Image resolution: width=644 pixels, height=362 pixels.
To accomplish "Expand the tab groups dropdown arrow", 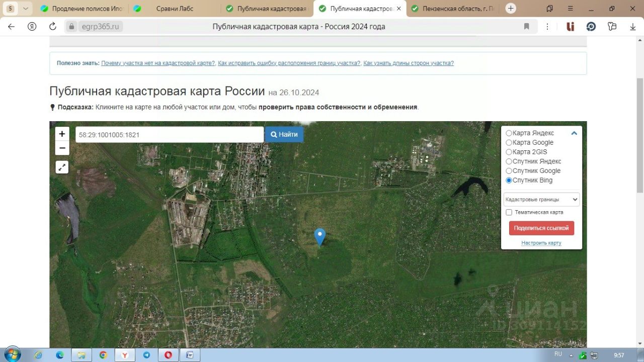I will coord(26,9).
